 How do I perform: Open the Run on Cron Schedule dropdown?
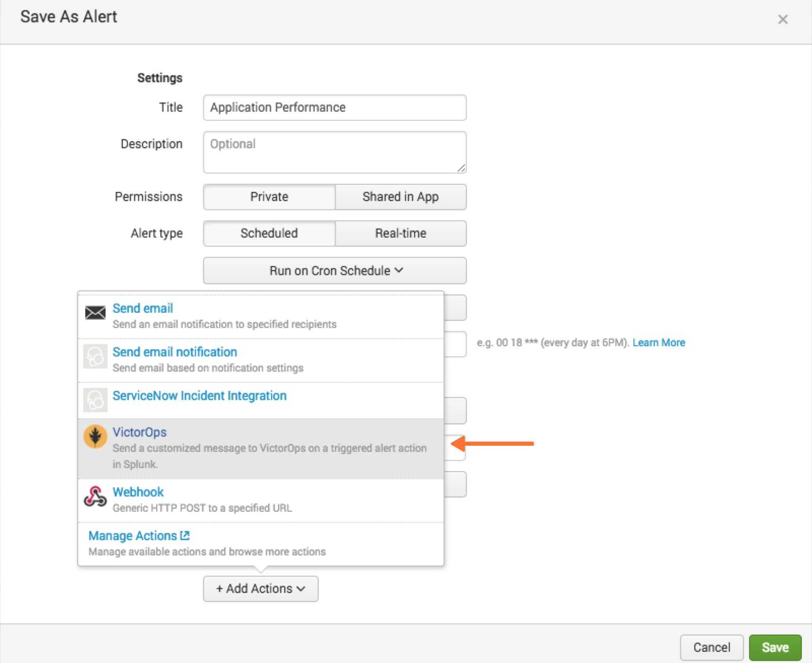(x=335, y=271)
